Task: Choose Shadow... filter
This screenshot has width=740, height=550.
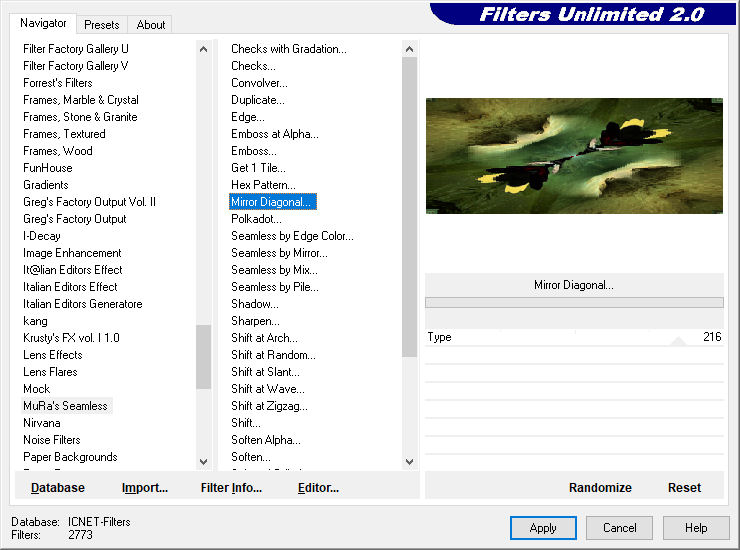Action: [255, 304]
